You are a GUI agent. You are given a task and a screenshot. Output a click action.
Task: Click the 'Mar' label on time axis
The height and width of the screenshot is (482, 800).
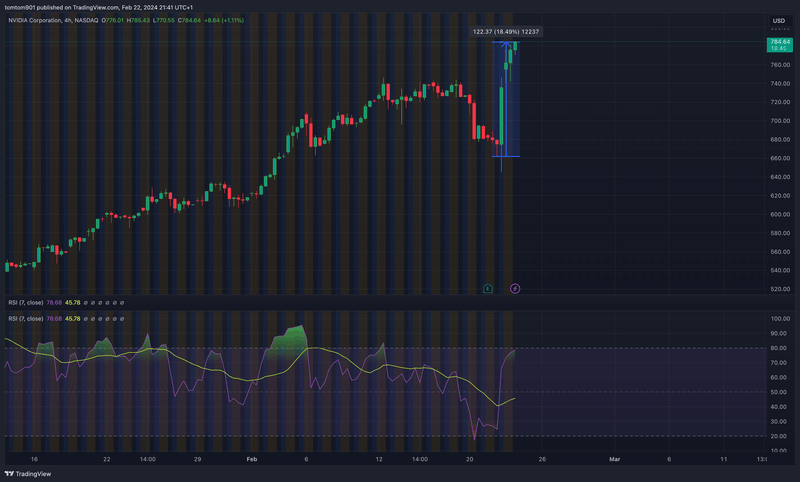coord(615,460)
